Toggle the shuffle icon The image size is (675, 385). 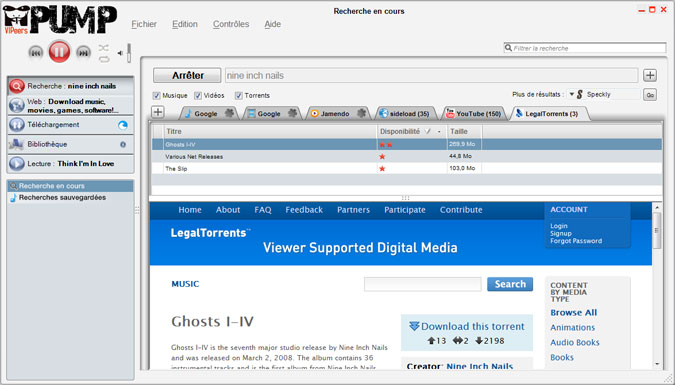[104, 48]
